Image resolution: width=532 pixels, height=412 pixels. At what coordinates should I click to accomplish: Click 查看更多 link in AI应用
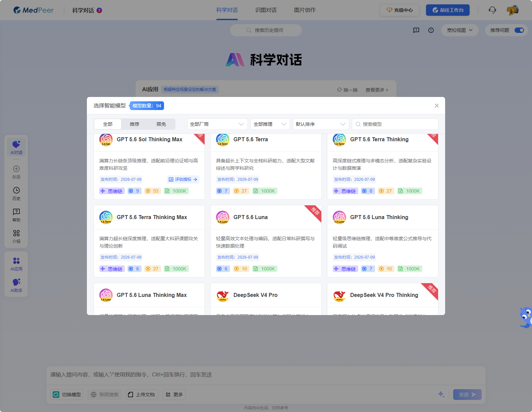coord(377,90)
